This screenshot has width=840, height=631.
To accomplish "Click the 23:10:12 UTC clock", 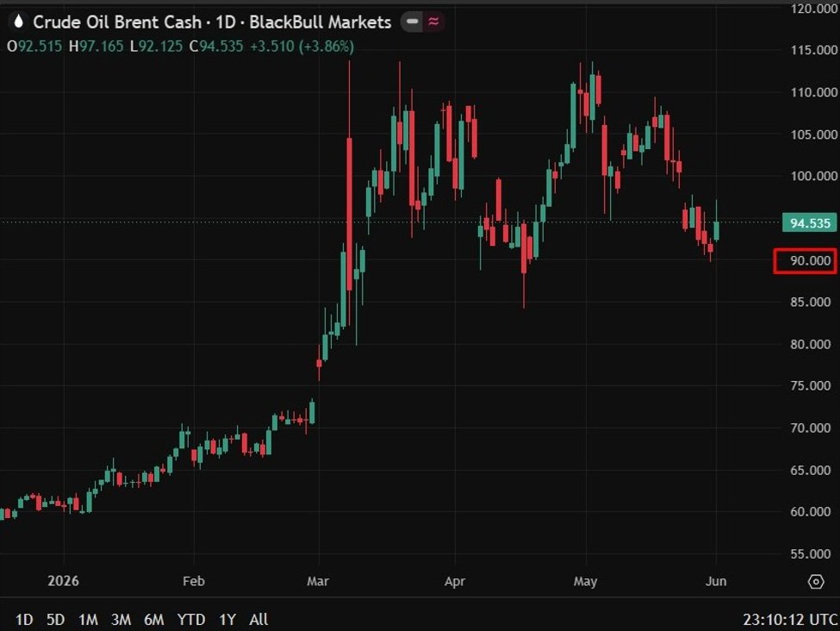I will [790, 620].
